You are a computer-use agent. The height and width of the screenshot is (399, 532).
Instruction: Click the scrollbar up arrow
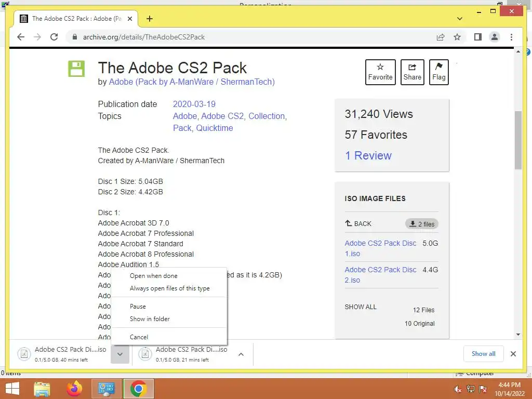(x=518, y=51)
